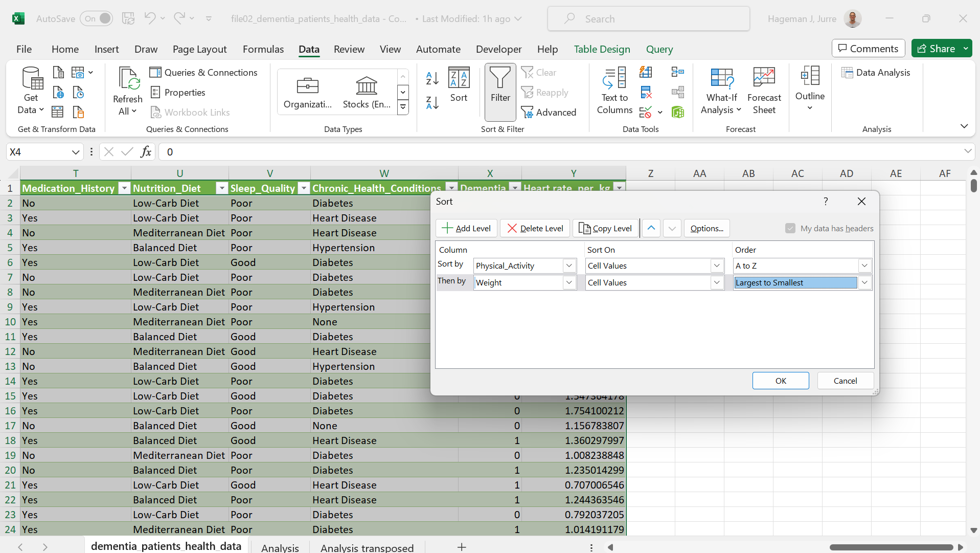
Task: Click the Sort A to Z icon
Action: (432, 78)
